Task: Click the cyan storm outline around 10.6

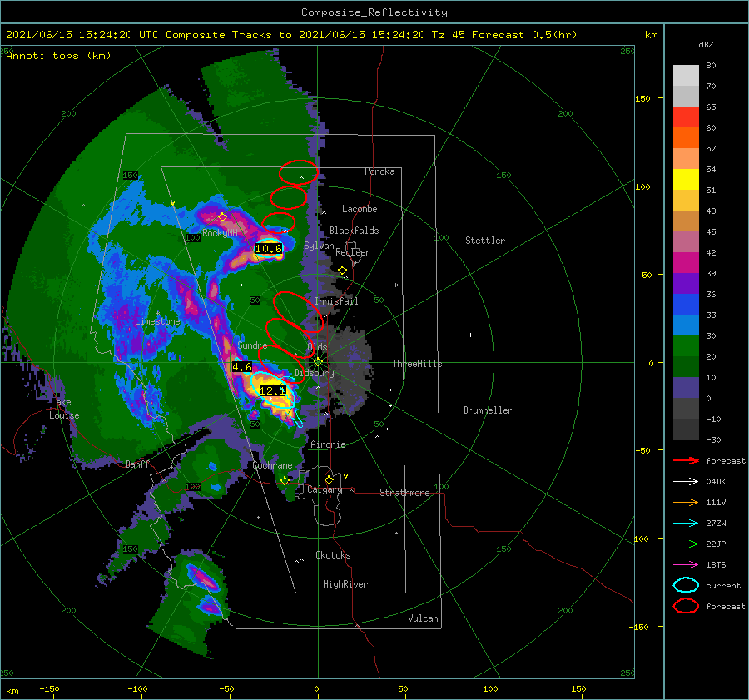Action: 269,249
